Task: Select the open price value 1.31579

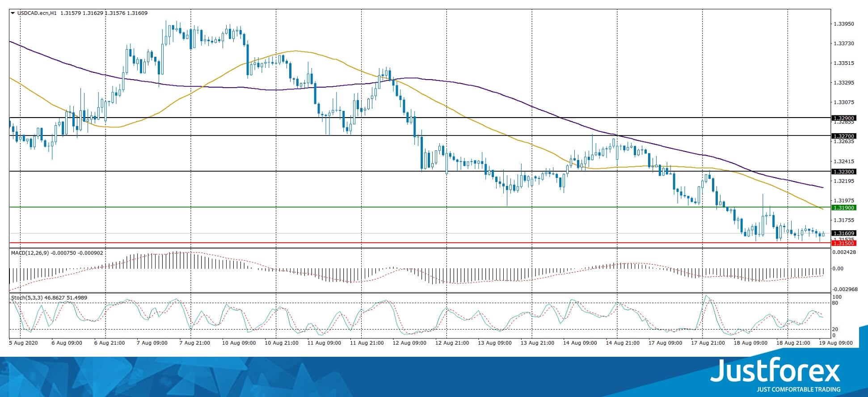Action: pos(70,13)
